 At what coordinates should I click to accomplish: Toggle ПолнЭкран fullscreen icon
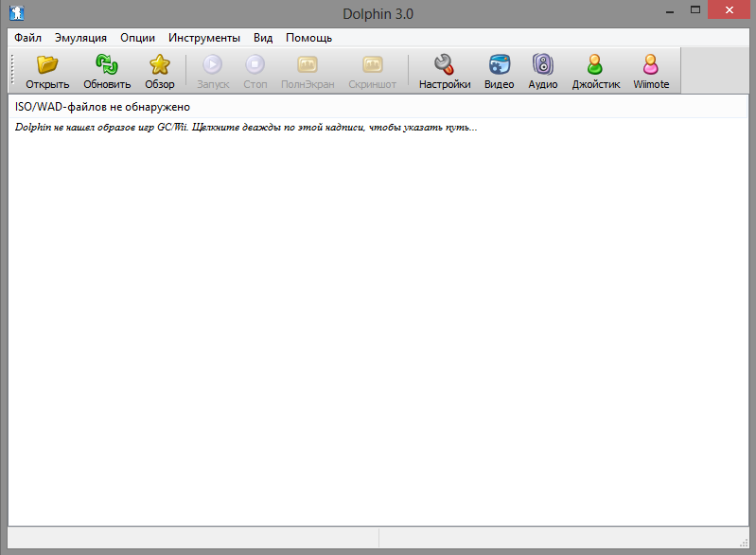click(x=308, y=64)
